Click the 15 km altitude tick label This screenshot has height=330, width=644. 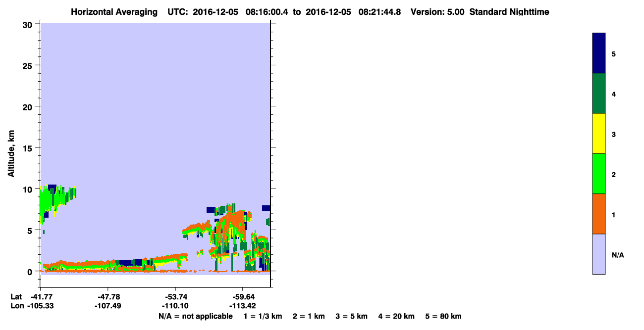tap(29, 148)
